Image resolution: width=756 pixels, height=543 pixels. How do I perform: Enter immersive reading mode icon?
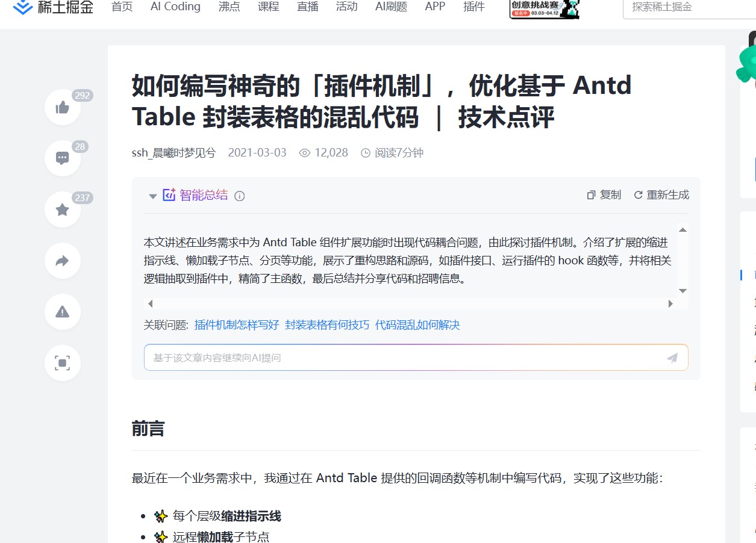[x=63, y=363]
